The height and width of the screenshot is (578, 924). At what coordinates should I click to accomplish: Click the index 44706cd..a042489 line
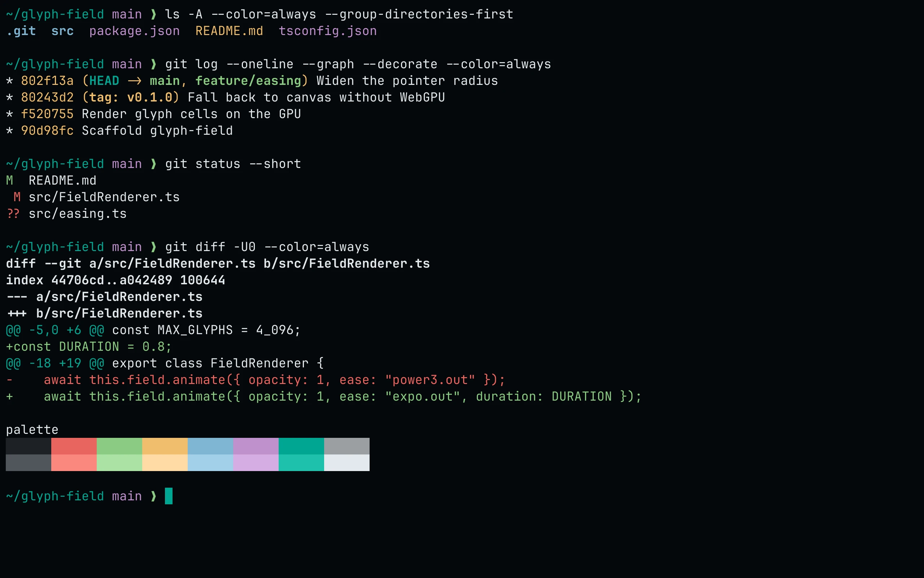coord(116,280)
